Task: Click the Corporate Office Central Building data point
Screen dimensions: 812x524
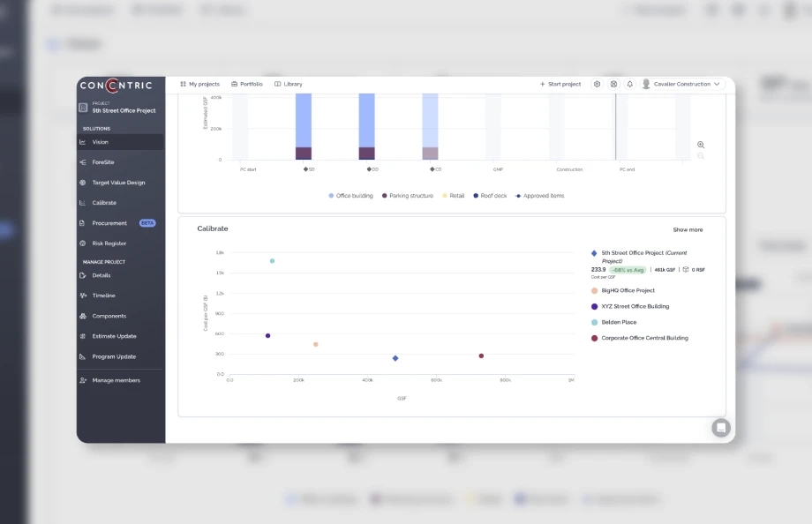Action: click(481, 356)
